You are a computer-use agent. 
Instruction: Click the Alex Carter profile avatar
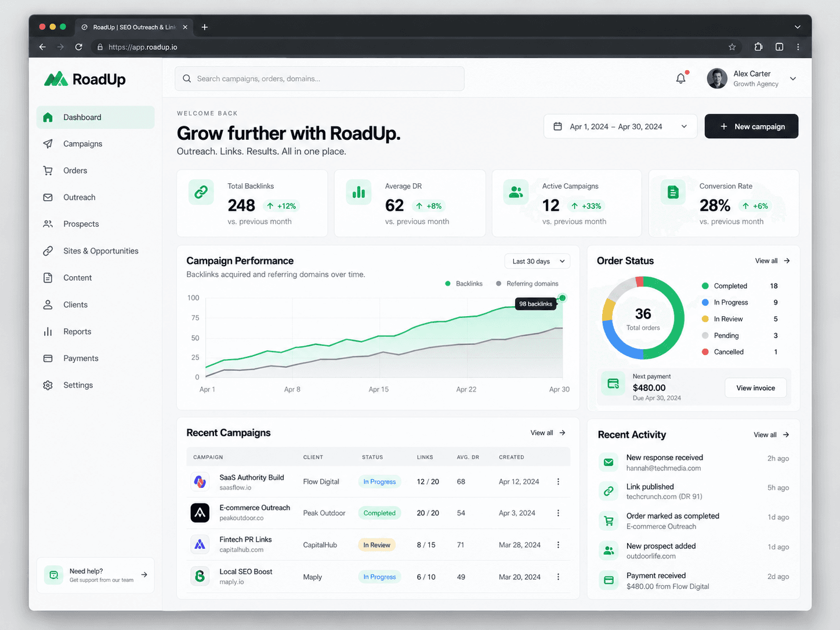pos(717,78)
